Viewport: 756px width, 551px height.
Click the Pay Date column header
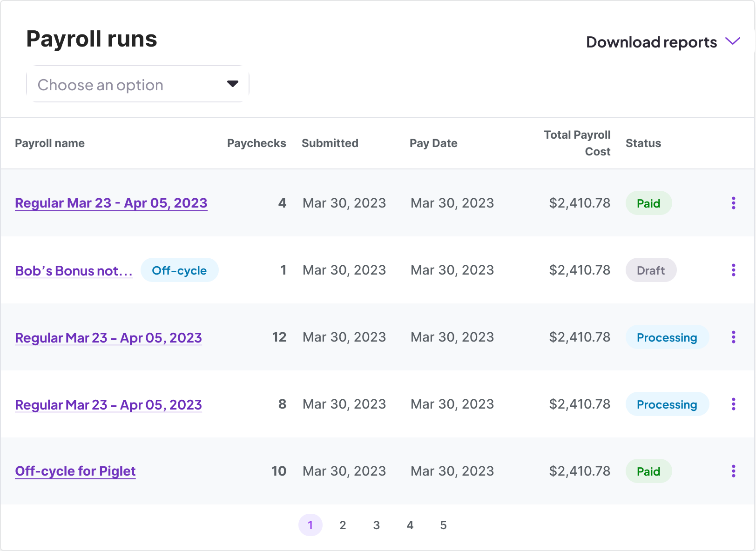433,143
